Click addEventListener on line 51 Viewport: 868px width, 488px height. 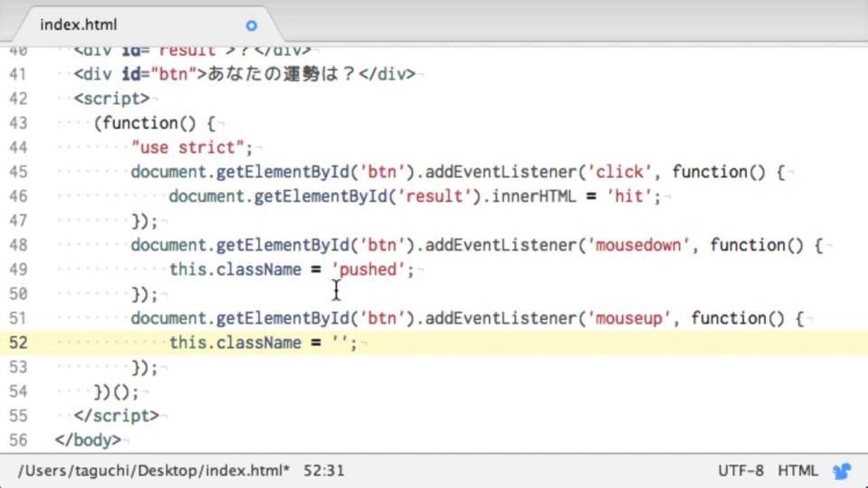coord(501,319)
